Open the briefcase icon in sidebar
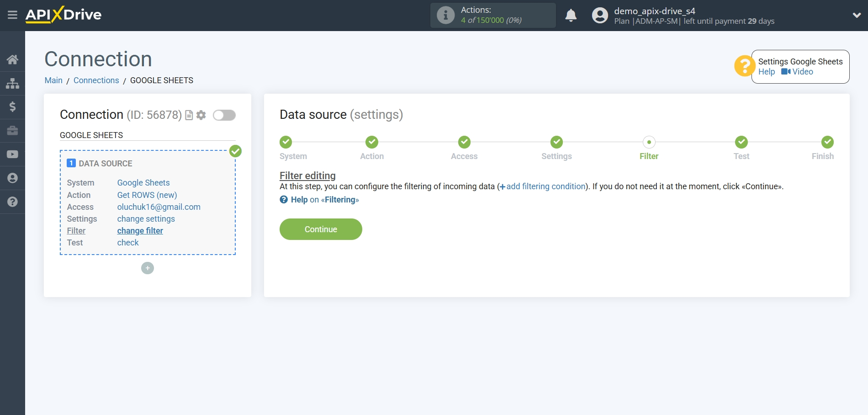 12,131
